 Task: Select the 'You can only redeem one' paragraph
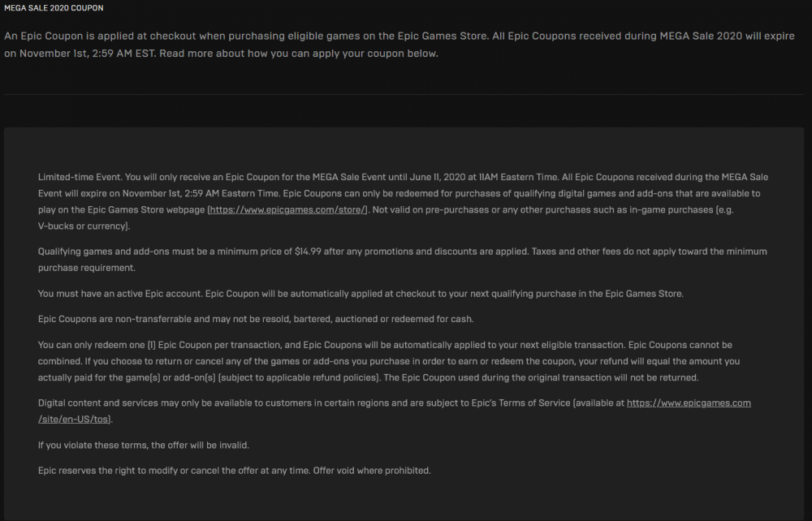click(x=389, y=361)
